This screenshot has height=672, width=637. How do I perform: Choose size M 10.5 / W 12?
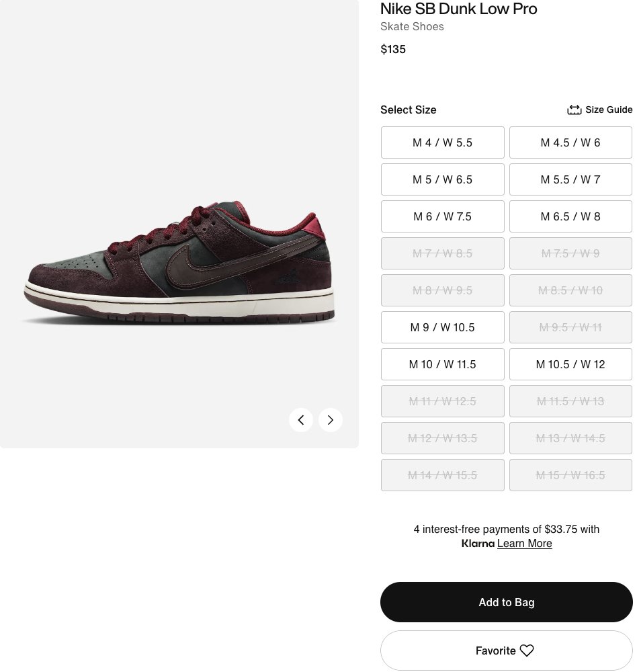570,364
